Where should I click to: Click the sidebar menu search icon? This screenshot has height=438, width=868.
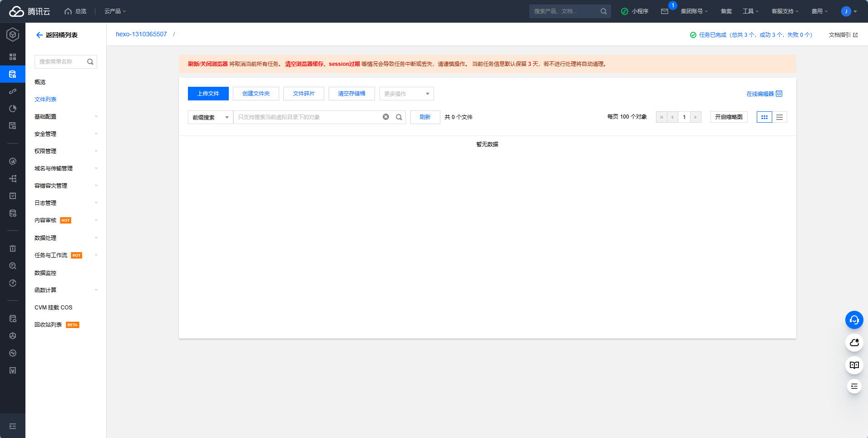coord(90,62)
